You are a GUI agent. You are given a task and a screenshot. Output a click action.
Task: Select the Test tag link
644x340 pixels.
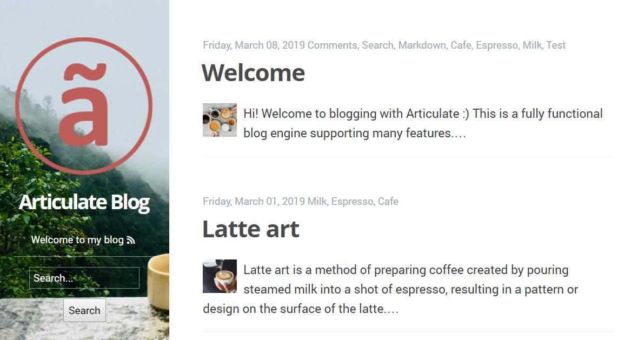click(556, 45)
